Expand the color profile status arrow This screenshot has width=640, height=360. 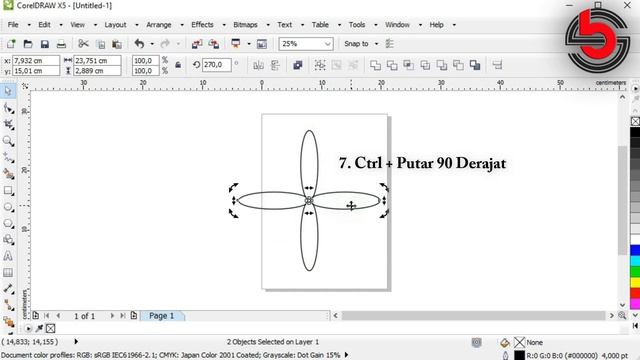point(347,355)
